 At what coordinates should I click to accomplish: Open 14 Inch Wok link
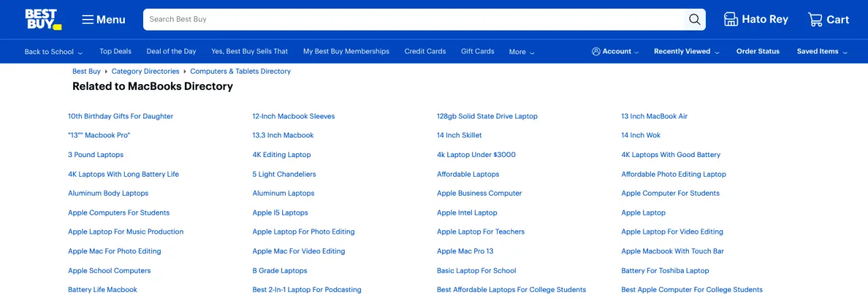coord(641,135)
